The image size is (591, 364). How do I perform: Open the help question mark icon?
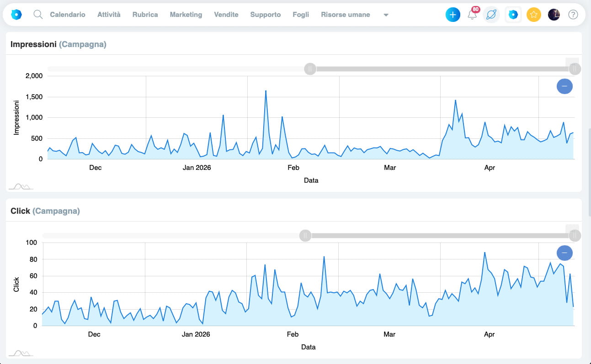[x=573, y=15]
